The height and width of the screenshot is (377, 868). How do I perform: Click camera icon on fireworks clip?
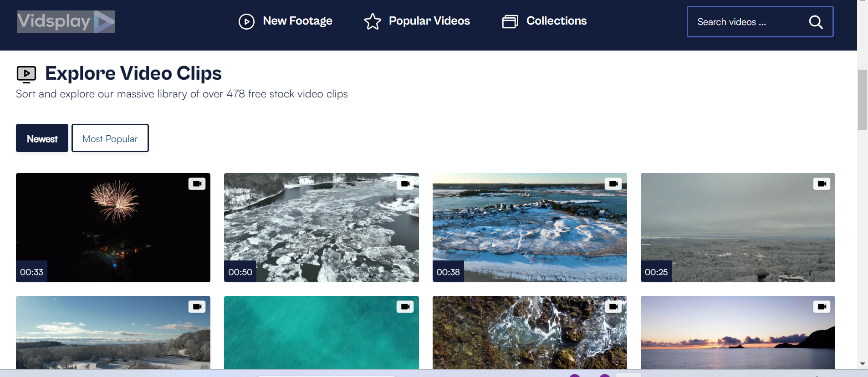197,183
